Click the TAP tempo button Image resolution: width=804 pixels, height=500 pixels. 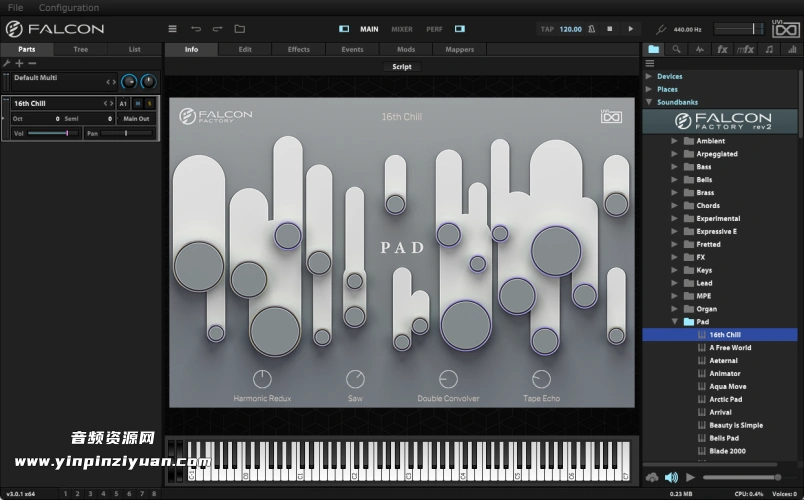tap(547, 29)
